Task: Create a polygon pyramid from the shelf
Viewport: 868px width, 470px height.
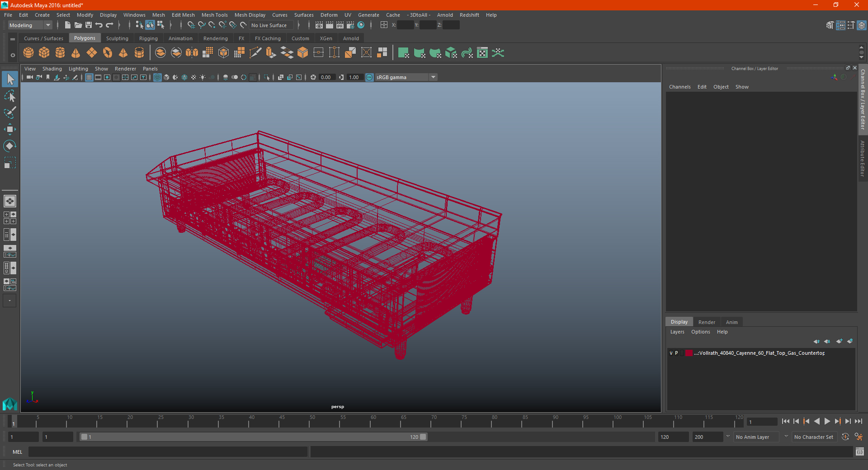Action: [123, 53]
